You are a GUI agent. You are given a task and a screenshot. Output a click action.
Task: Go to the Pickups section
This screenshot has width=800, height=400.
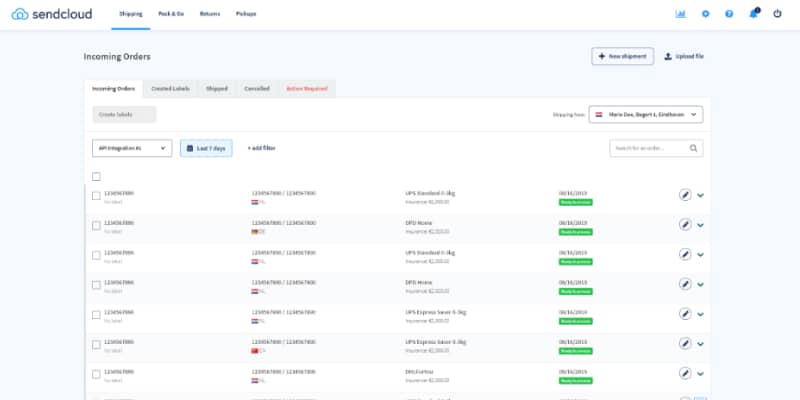pyautogui.click(x=246, y=14)
